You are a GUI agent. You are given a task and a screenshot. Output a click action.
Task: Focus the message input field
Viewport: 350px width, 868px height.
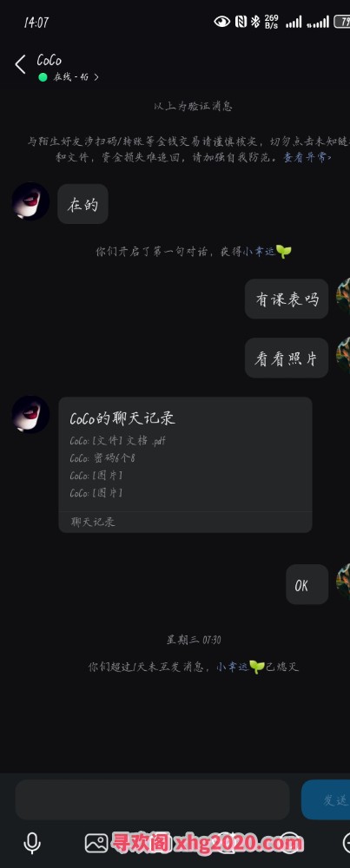152,800
